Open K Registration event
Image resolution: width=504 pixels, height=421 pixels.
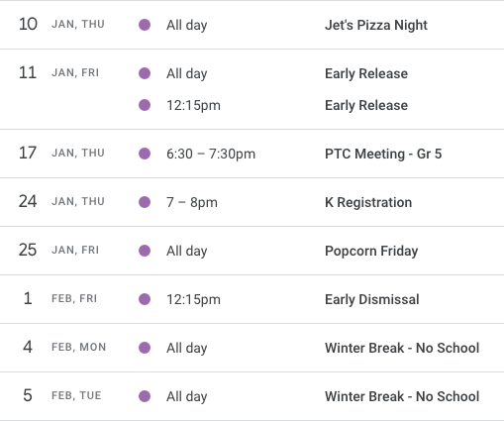point(368,202)
